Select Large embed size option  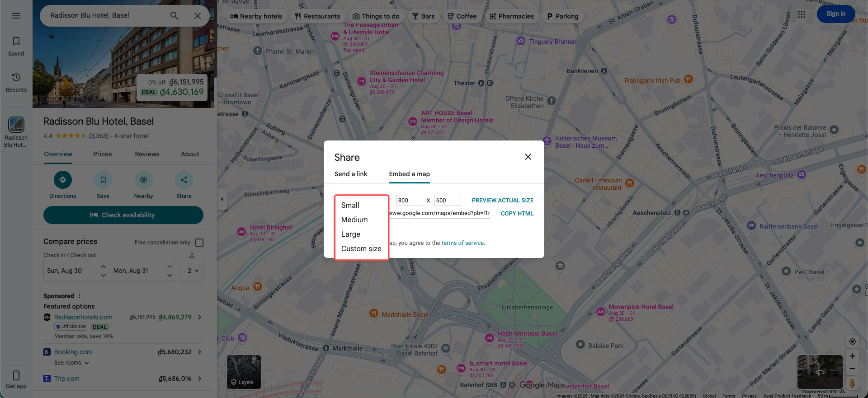pos(361,234)
